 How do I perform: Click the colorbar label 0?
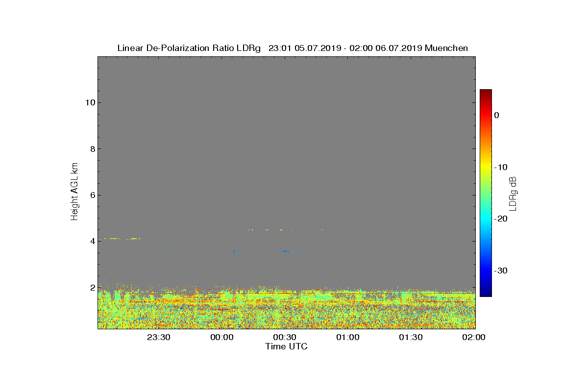pyautogui.click(x=496, y=115)
